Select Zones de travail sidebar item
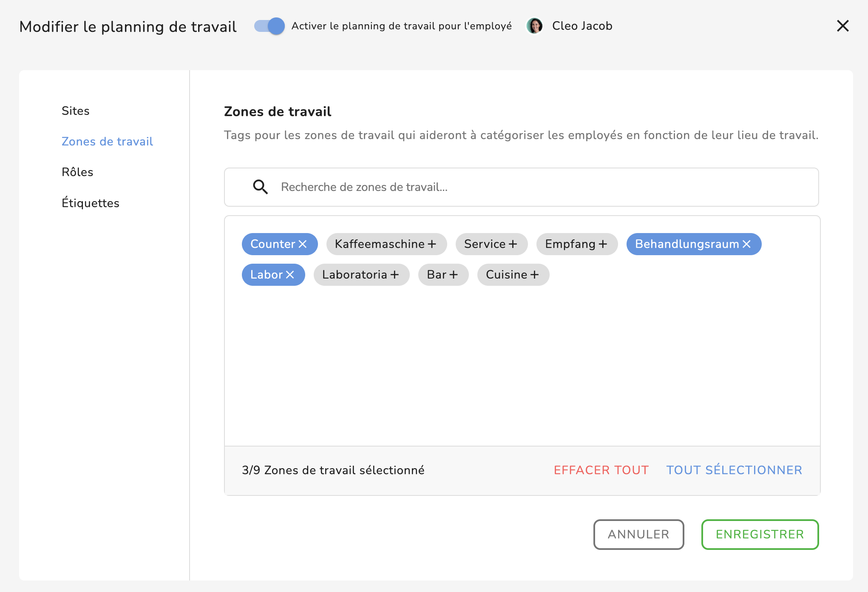Image resolution: width=868 pixels, height=592 pixels. pyautogui.click(x=107, y=142)
